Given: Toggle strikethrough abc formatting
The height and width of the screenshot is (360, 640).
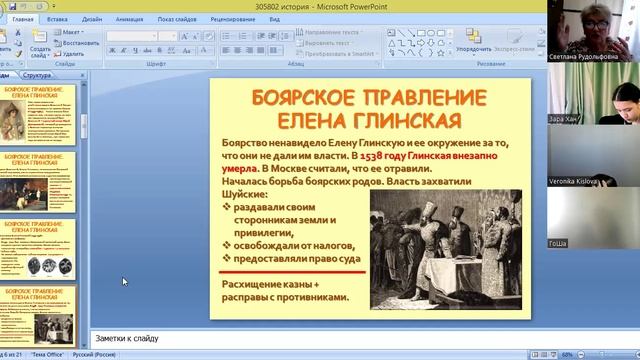Looking at the screenshot, I should 147,51.
